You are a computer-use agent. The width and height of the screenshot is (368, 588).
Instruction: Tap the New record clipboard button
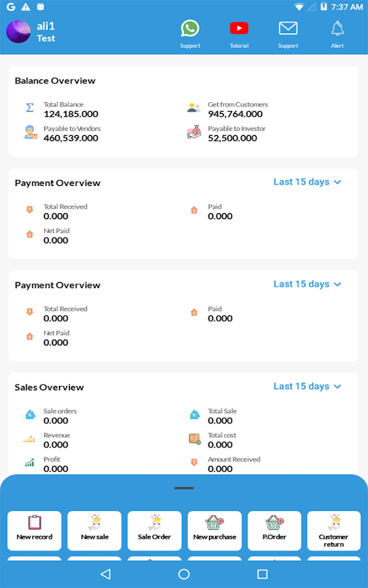(34, 531)
